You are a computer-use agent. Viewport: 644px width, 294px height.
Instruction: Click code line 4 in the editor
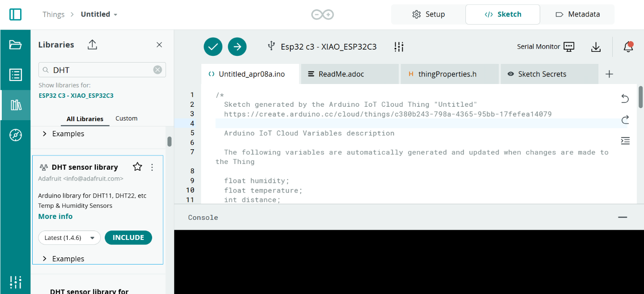421,123
